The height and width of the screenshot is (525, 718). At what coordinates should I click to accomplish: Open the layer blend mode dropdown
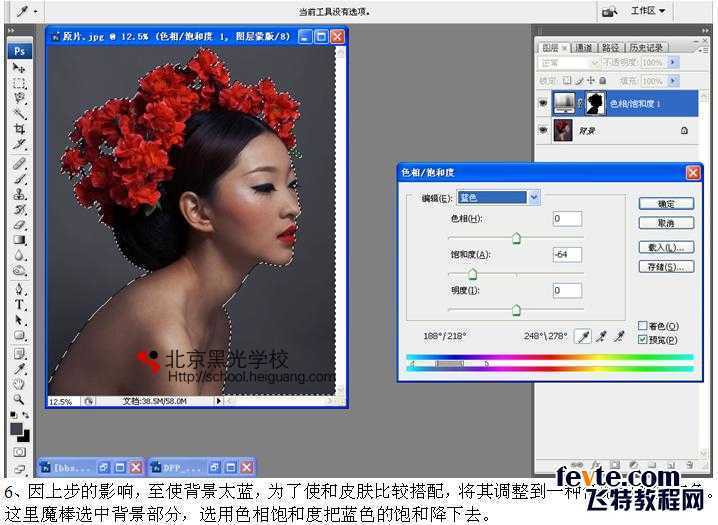click(569, 62)
